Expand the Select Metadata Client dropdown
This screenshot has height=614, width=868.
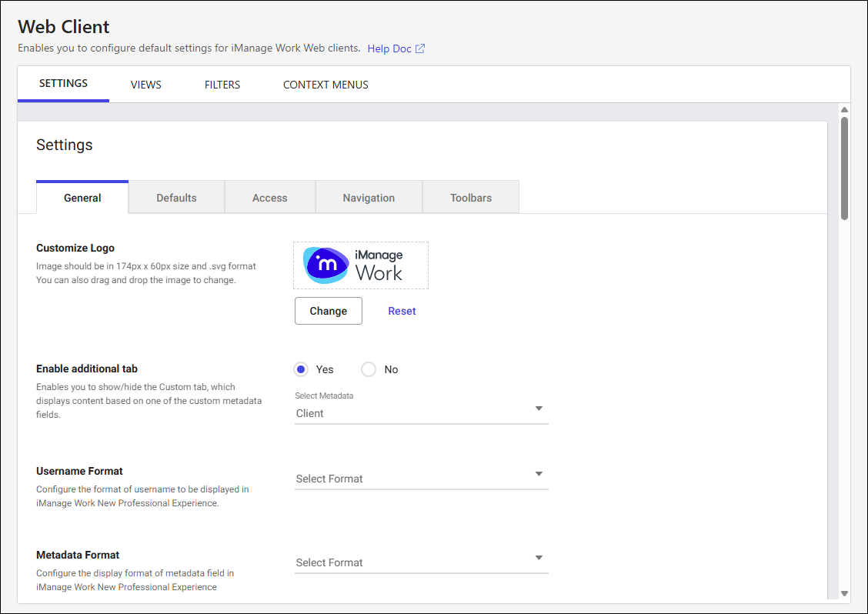[x=421, y=412]
